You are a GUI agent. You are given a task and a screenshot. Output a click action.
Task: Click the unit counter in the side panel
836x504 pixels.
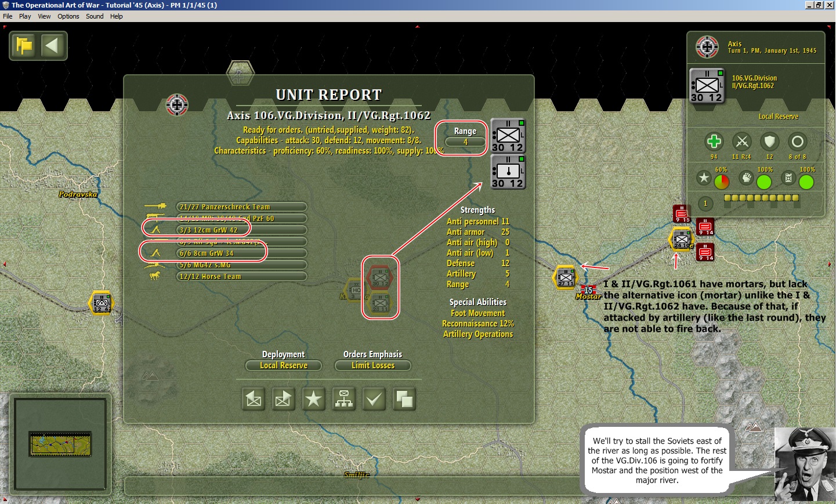(x=707, y=86)
